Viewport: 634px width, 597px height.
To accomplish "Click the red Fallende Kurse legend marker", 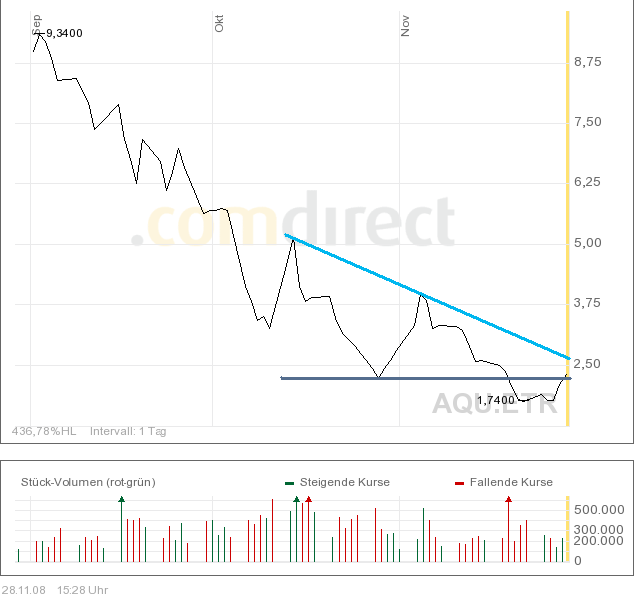I will (x=459, y=483).
